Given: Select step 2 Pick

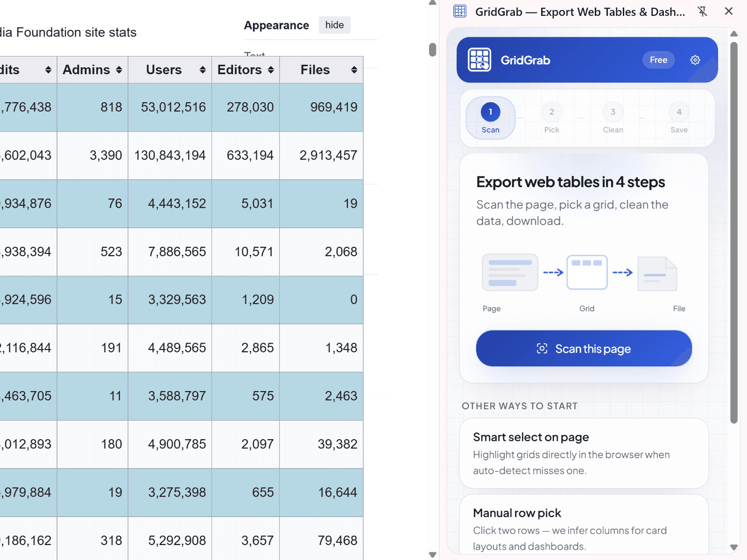Looking at the screenshot, I should [x=551, y=118].
